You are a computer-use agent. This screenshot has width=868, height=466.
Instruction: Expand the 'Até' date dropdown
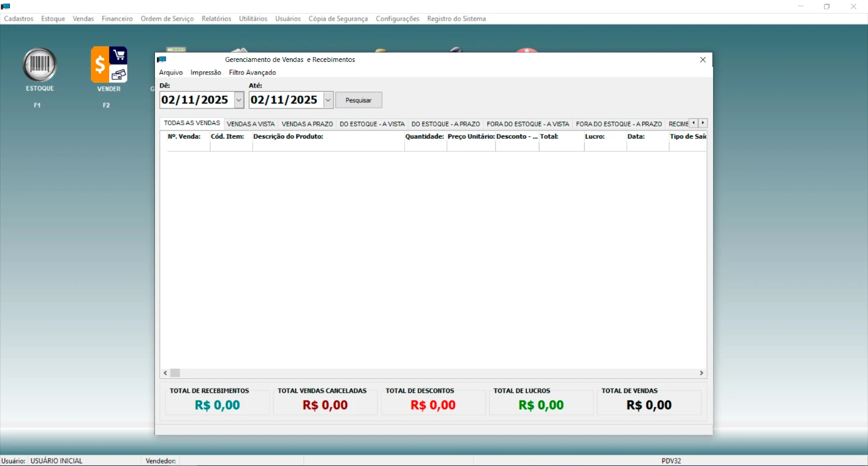[328, 100]
